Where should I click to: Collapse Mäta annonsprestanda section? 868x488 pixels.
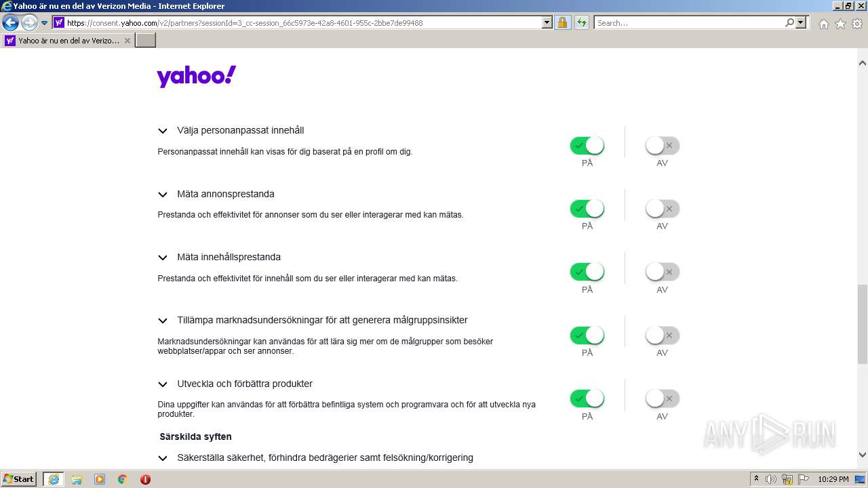coord(163,195)
